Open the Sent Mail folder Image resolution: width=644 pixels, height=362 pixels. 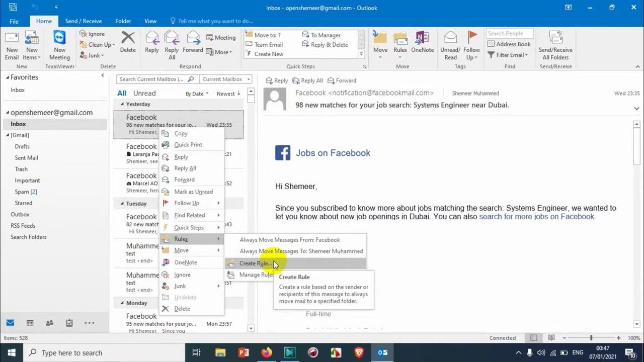point(26,158)
